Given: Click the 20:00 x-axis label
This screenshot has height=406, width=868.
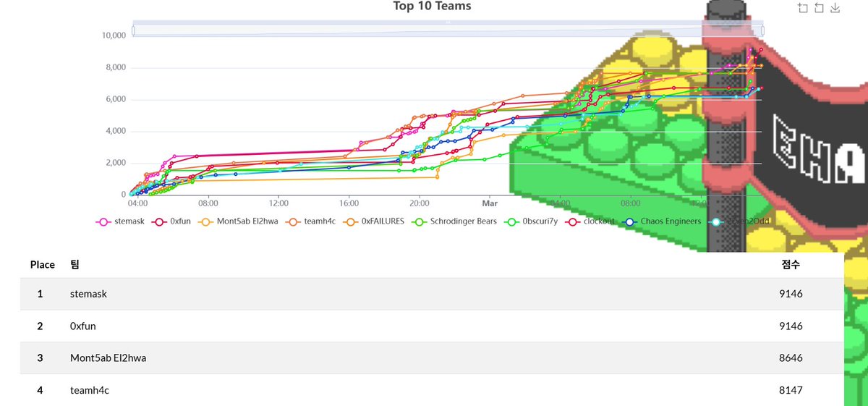Looking at the screenshot, I should coord(420,204).
